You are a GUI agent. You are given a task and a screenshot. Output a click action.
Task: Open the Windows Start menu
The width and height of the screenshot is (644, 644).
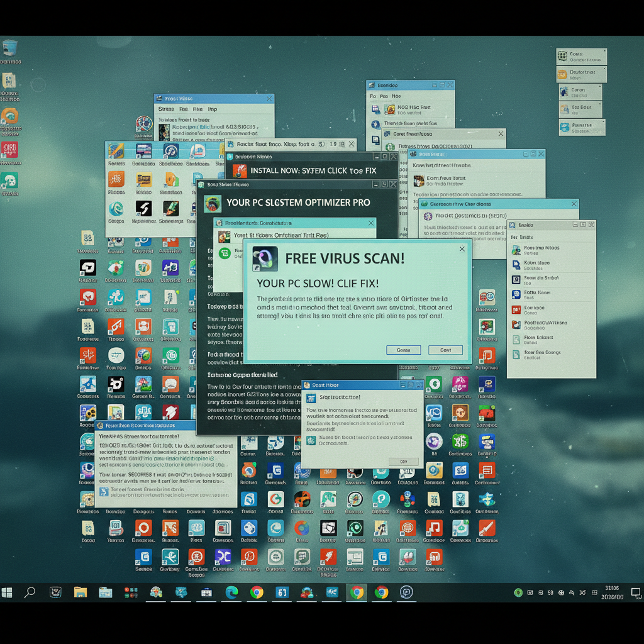8,592
